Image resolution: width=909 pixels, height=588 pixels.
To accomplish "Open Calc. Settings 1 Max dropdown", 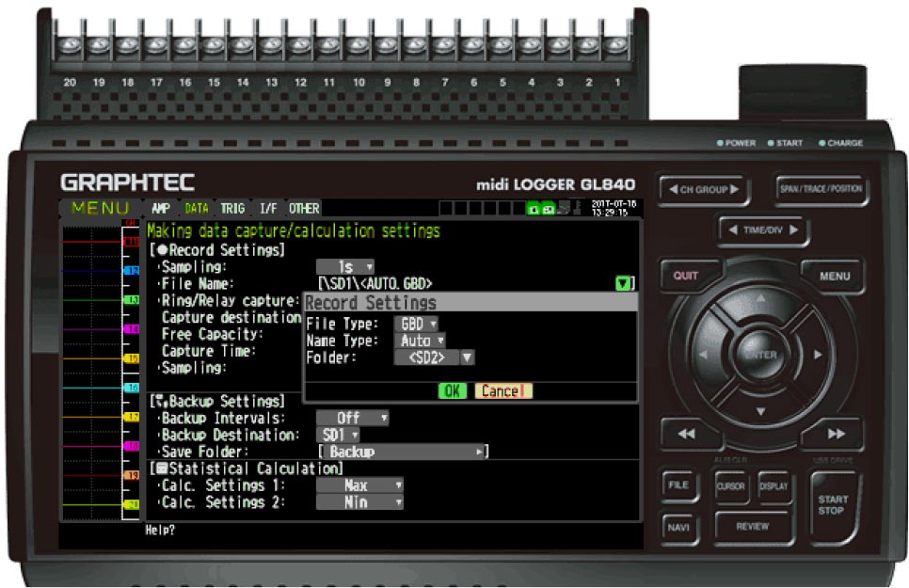I will 360,485.
